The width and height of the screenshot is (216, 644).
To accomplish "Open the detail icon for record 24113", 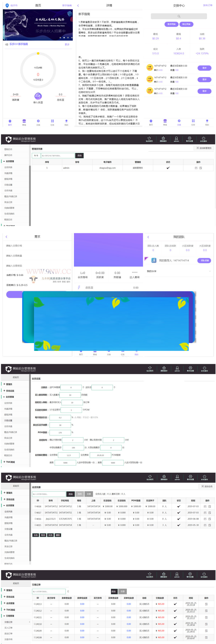I will pos(206,604).
